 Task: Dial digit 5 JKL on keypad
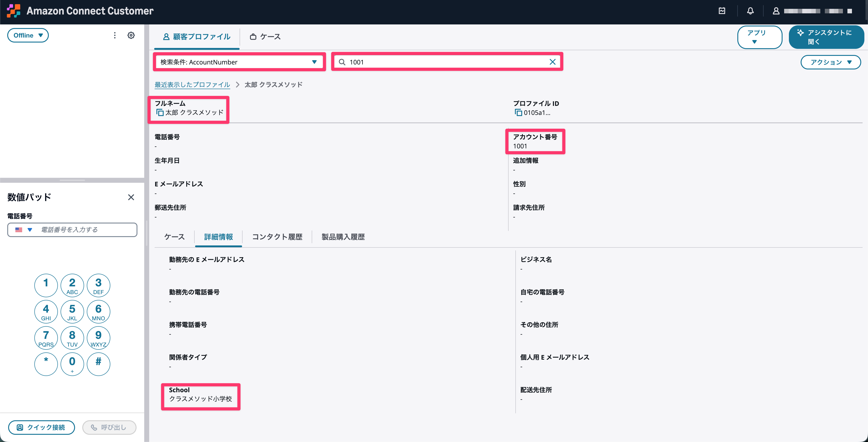pos(72,311)
